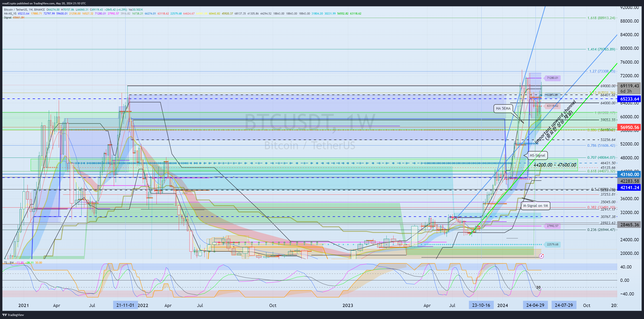Click the Bitcoin / TetherUS symbol title in legend
This screenshot has width=644, height=319.
(x=15, y=9)
